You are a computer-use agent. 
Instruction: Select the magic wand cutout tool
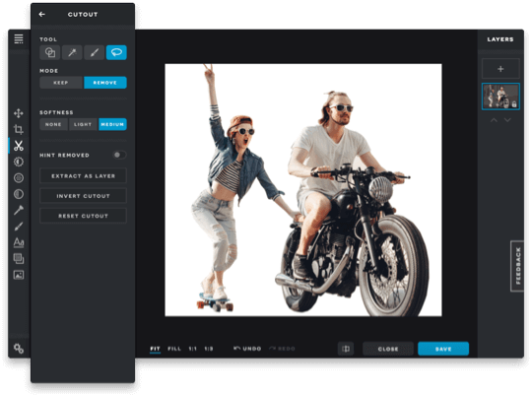pyautogui.click(x=72, y=52)
